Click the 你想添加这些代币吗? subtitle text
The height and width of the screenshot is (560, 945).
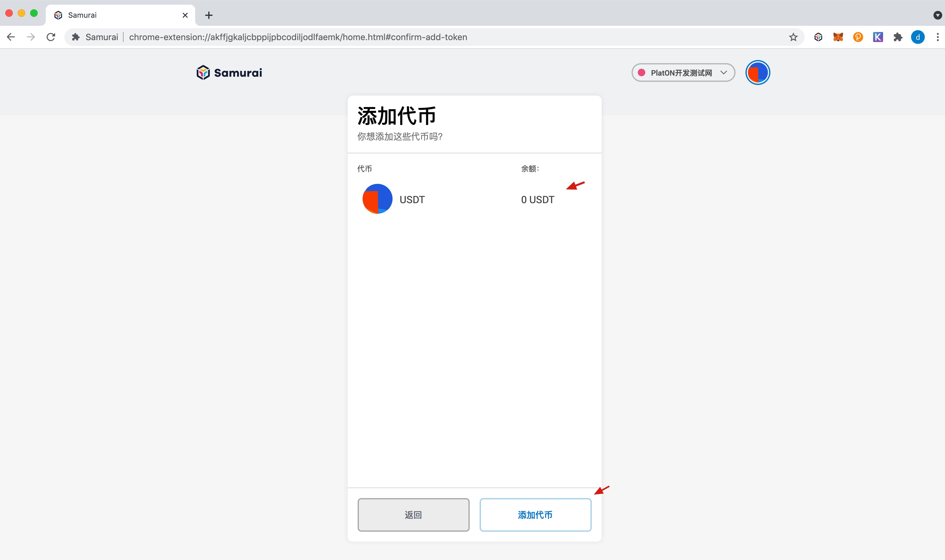[x=400, y=137]
